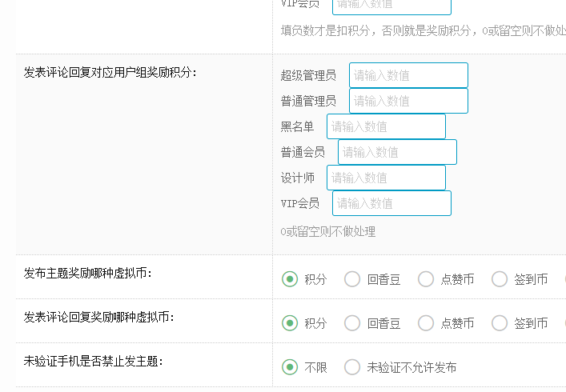Select 签到币 in the 发布主题奖励 row

point(500,279)
